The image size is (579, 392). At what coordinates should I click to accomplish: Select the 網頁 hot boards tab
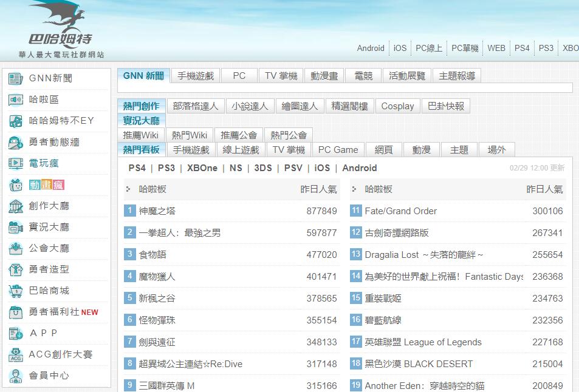coord(384,150)
